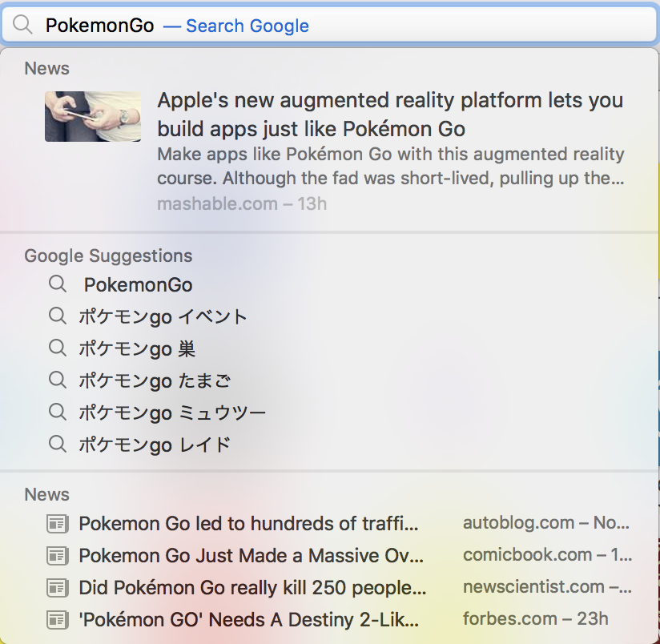Image resolution: width=660 pixels, height=644 pixels.
Task: Open ''Pokémon GO' Needs A Destiny 2-Lik...' article
Action: coord(249,620)
